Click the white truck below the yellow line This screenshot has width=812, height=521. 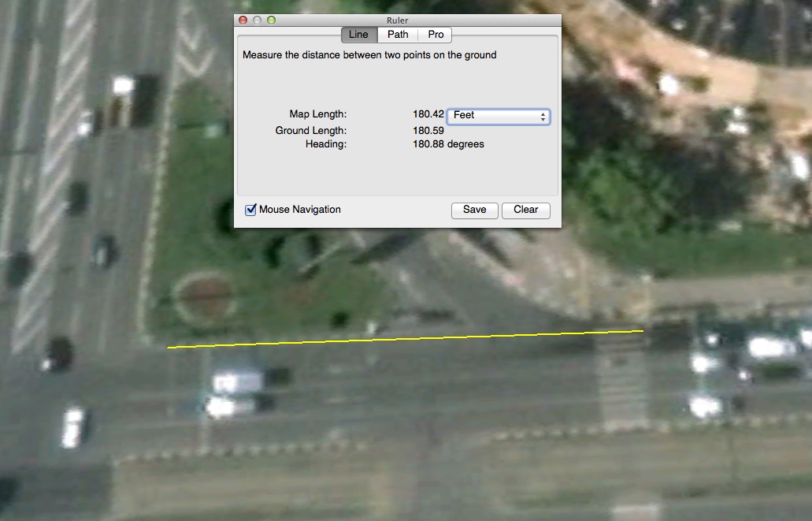[238, 382]
